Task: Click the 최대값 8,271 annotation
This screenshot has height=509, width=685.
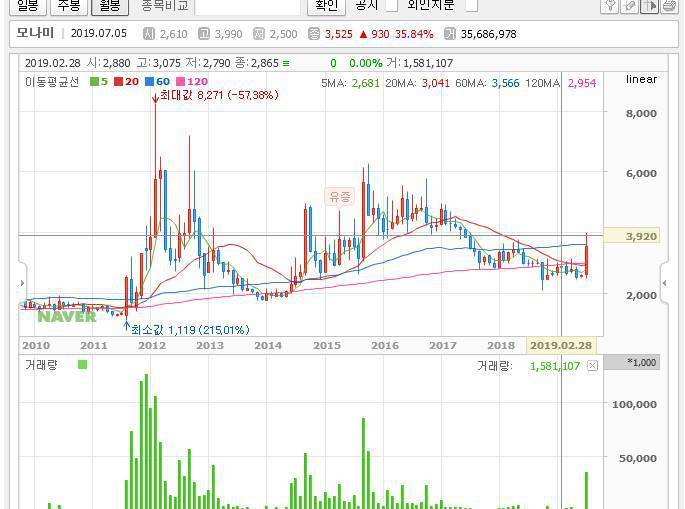Action: [219, 95]
